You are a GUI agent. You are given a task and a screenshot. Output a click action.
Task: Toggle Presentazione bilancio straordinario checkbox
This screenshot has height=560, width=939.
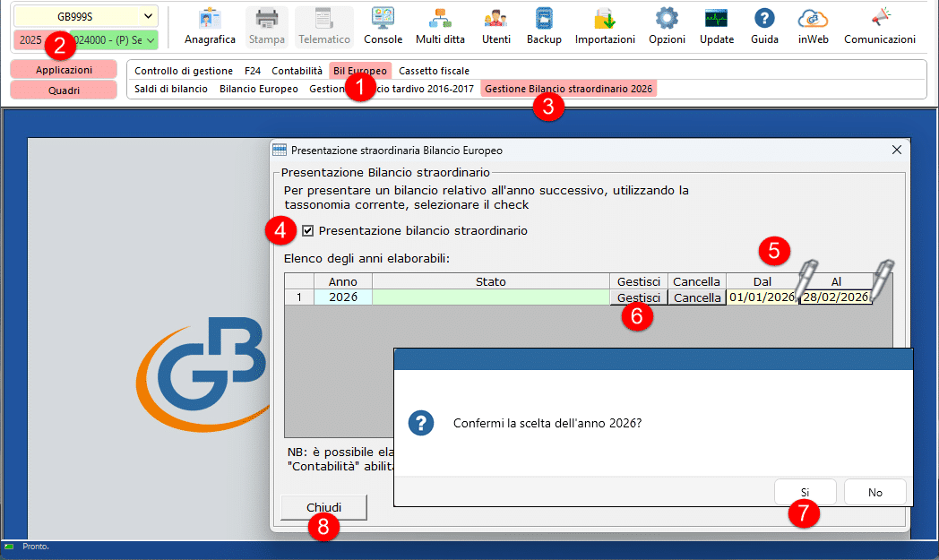click(308, 230)
